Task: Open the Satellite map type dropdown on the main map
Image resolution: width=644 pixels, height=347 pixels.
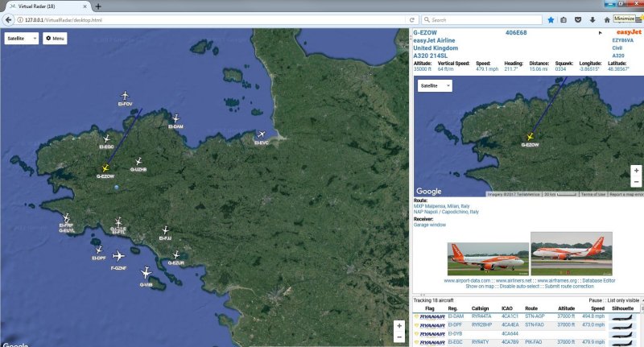Action: pyautogui.click(x=22, y=38)
